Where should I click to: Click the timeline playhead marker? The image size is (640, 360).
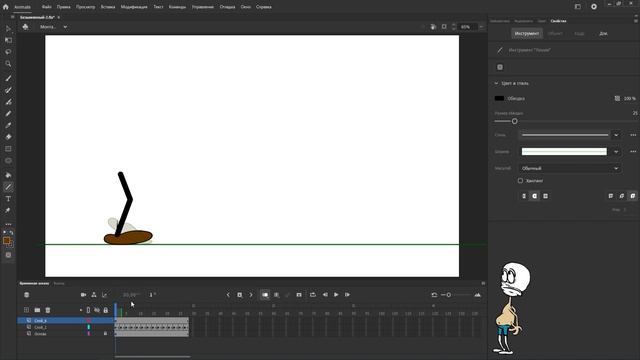pyautogui.click(x=116, y=310)
